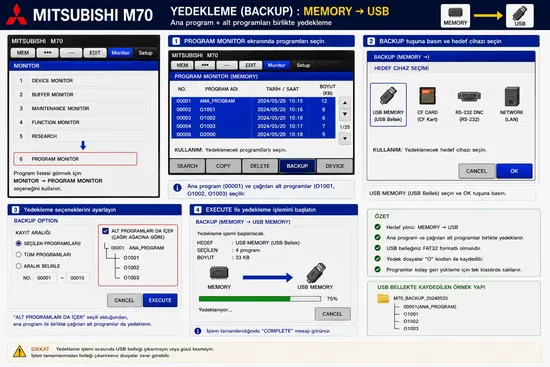Select TÜM PROGRAMLARI radio option

coord(19,254)
